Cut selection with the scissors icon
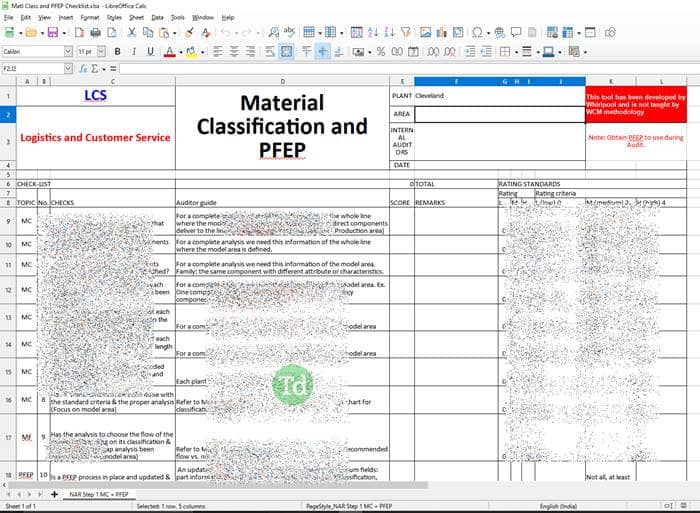The height and width of the screenshot is (513, 700). click(x=132, y=32)
